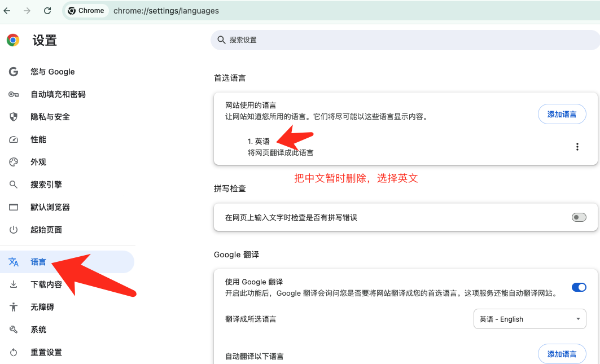Click the Google "G" icon in sidebar
Image resolution: width=600 pixels, height=364 pixels.
coord(14,72)
